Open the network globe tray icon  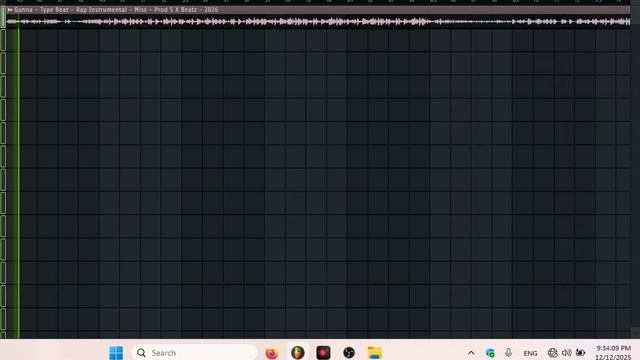553,353
